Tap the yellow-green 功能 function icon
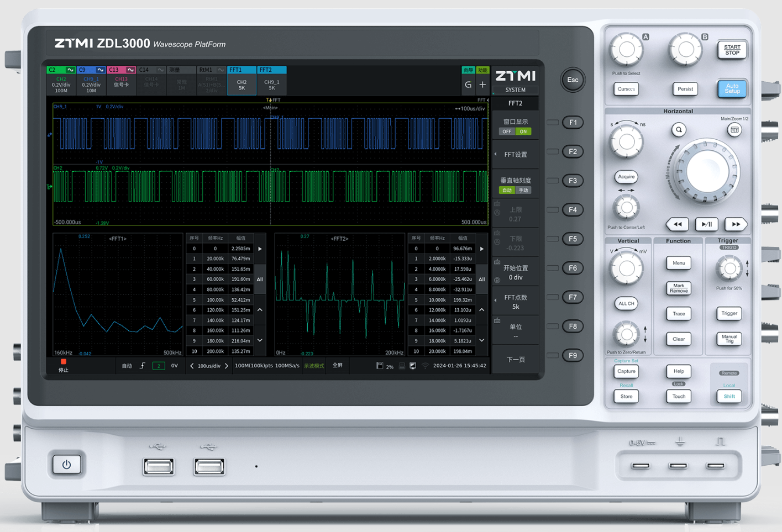 [482, 70]
